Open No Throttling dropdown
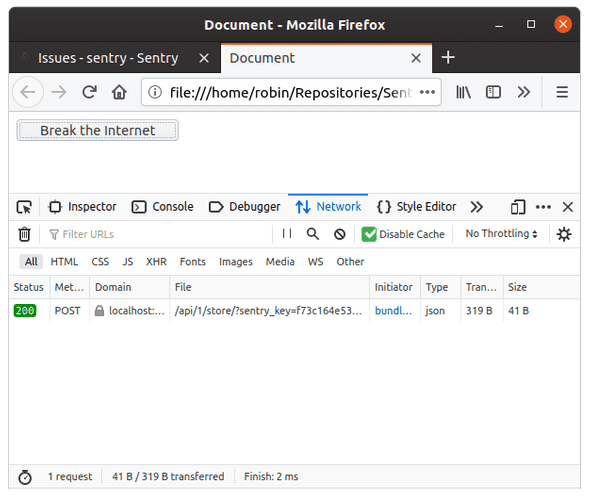 point(501,234)
